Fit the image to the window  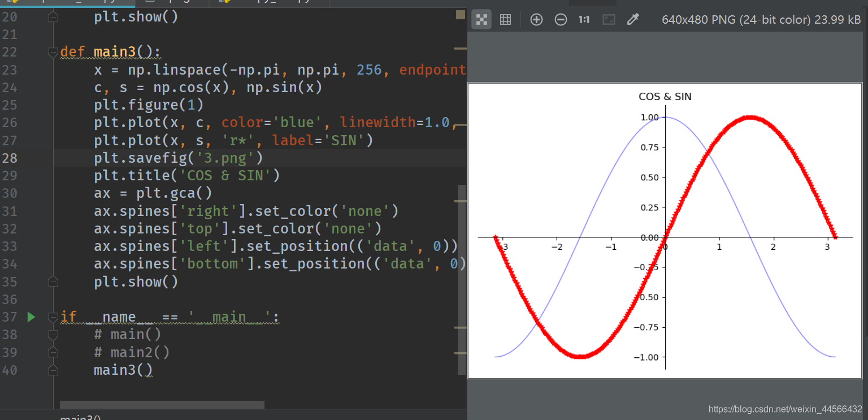(x=609, y=19)
